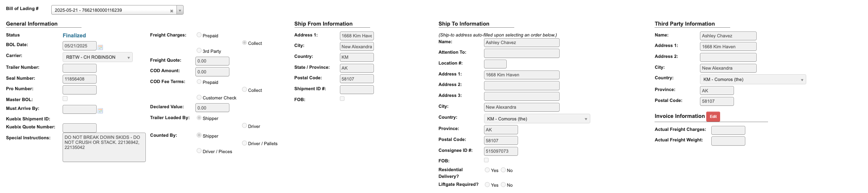Choose Counted By Driver / Pieces
868x193 pixels.
tap(199, 151)
